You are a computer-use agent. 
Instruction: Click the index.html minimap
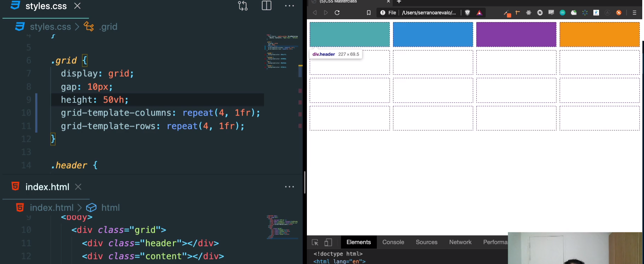[282, 227]
